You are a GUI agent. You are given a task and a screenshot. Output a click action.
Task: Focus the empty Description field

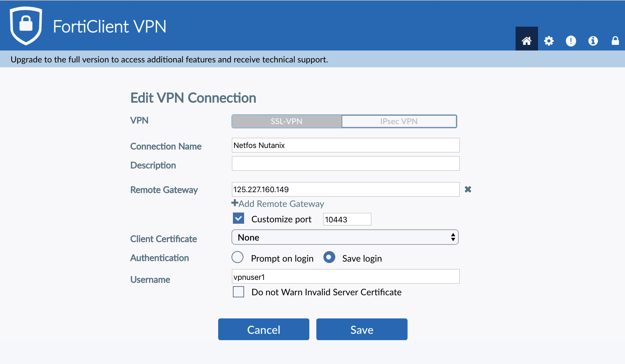(x=346, y=163)
